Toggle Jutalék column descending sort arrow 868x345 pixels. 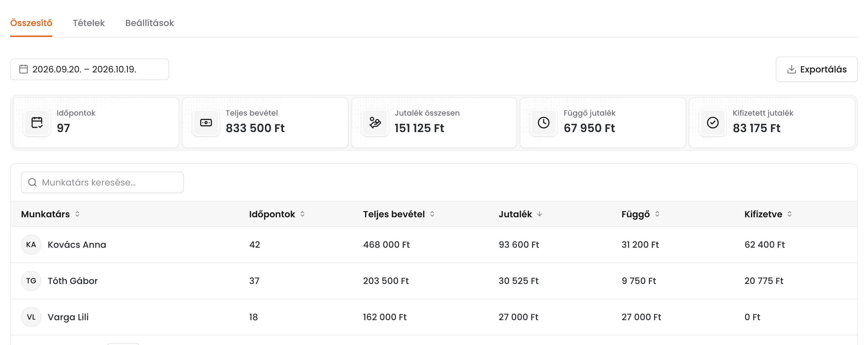[540, 214]
